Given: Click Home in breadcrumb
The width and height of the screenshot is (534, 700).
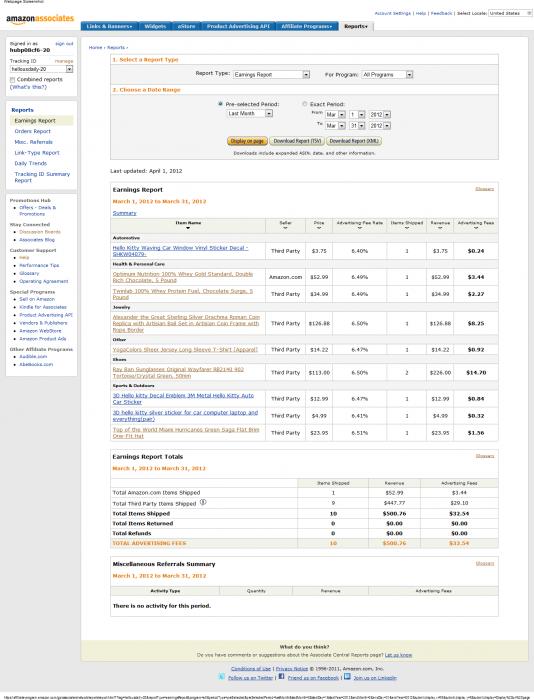Looking at the screenshot, I should (x=95, y=47).
